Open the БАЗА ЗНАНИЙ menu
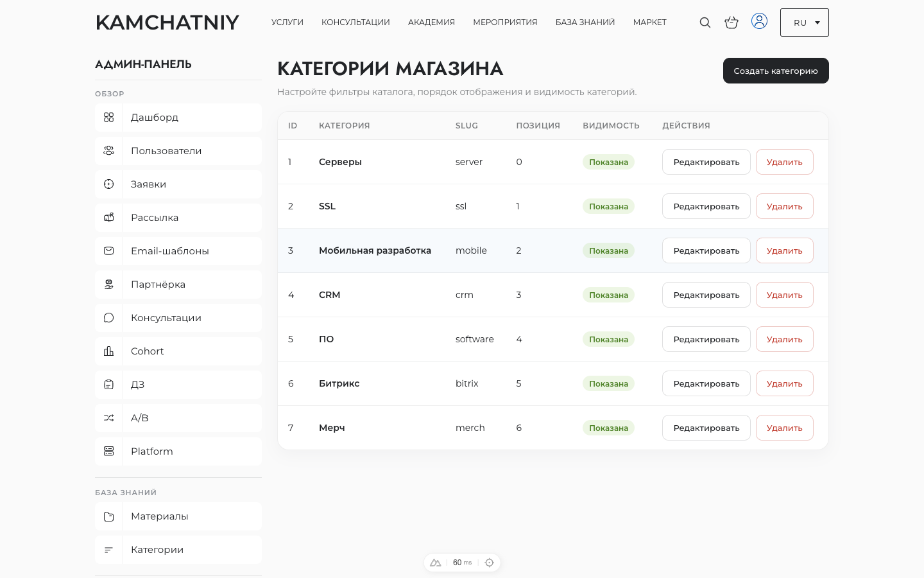Viewport: 924px width, 578px height. coord(585,22)
